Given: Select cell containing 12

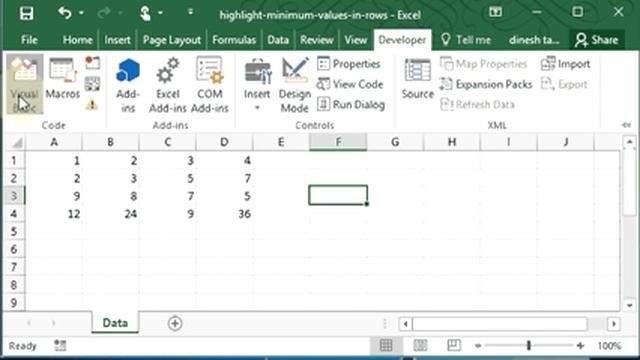Looking at the screenshot, I should click(x=53, y=214).
